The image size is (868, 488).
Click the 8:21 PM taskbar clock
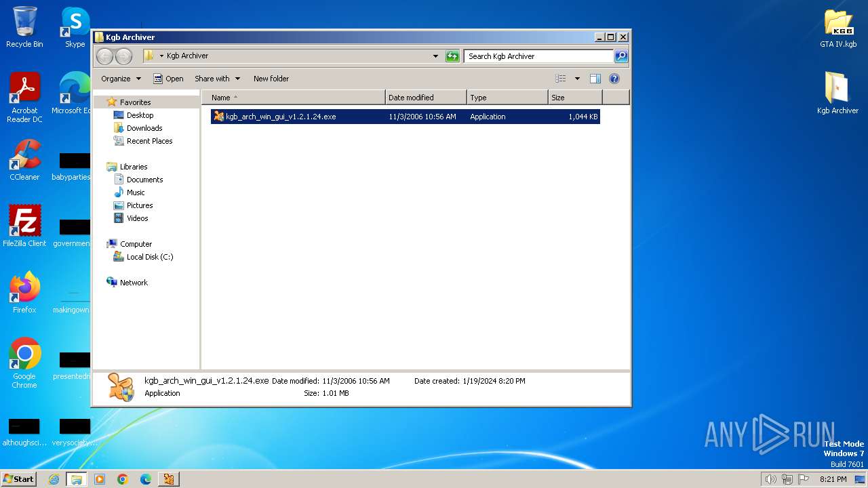tap(833, 479)
